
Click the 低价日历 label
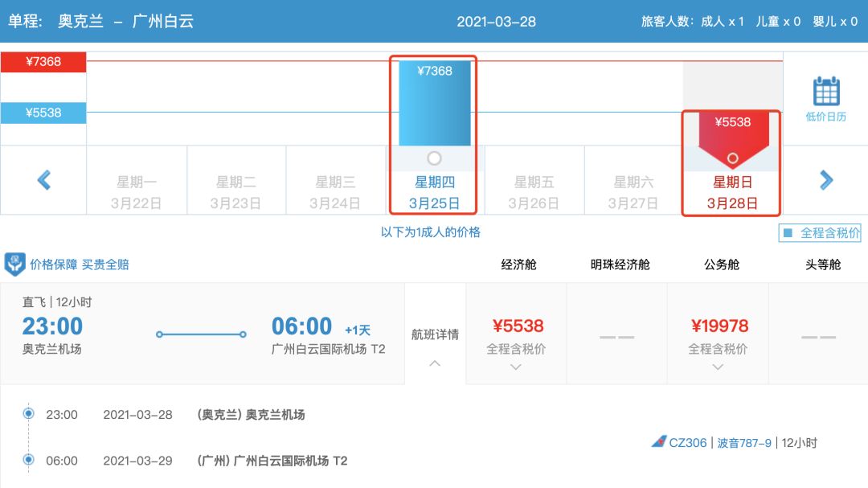(x=825, y=117)
